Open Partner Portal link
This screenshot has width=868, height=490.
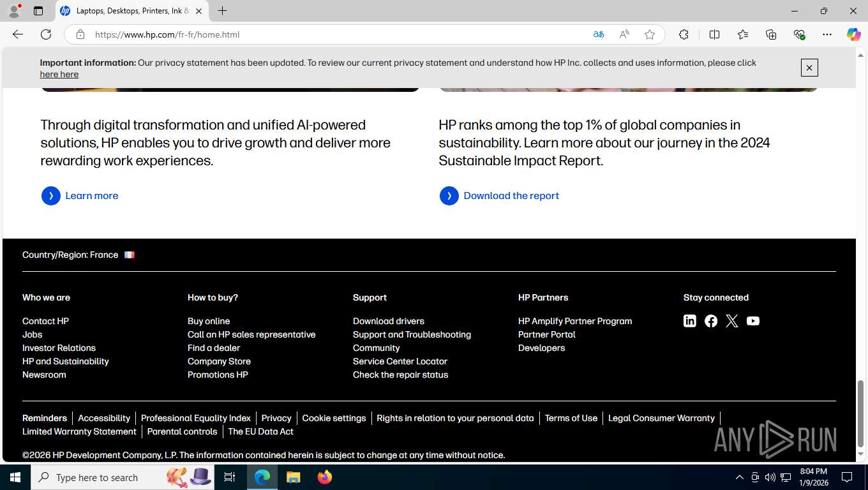(x=547, y=334)
